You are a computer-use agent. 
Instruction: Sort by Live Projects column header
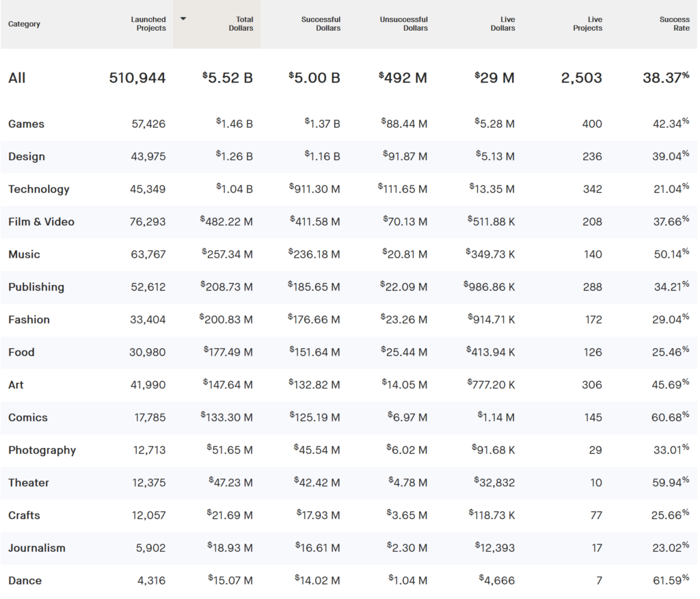(587, 24)
